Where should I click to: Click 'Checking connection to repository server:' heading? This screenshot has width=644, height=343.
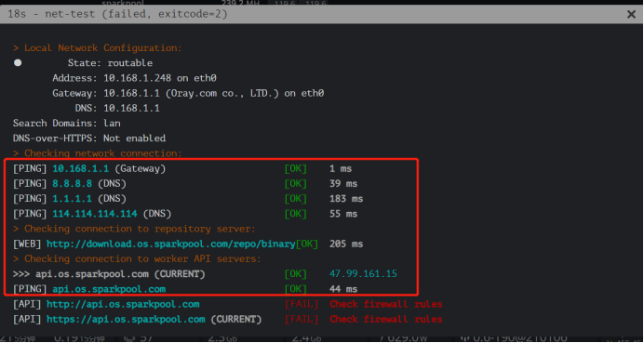coord(140,229)
